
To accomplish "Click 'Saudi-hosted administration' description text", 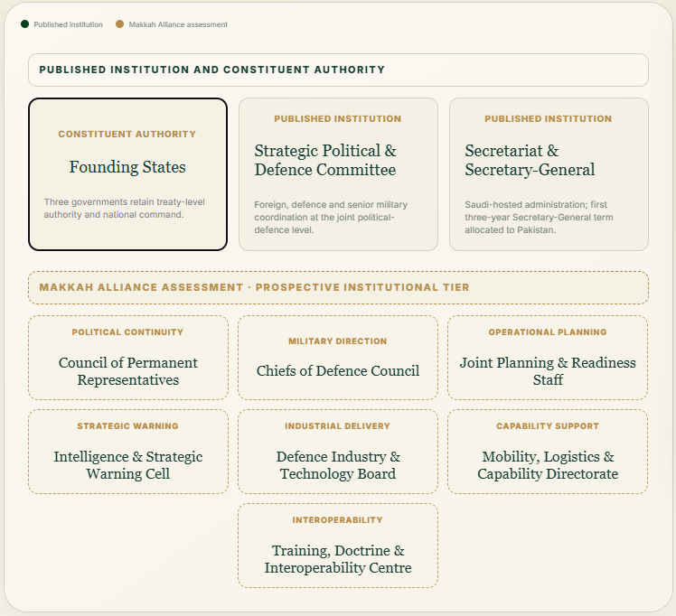I will (x=539, y=217).
